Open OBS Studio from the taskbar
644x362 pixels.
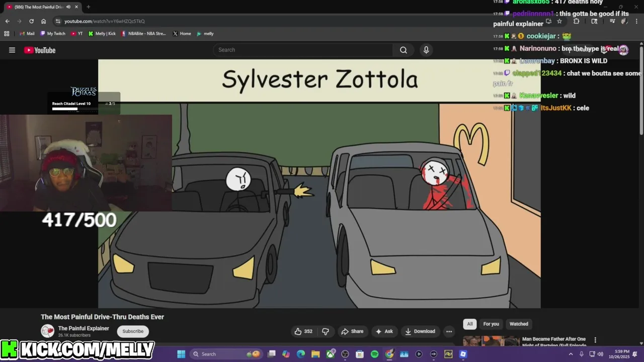(x=345, y=354)
